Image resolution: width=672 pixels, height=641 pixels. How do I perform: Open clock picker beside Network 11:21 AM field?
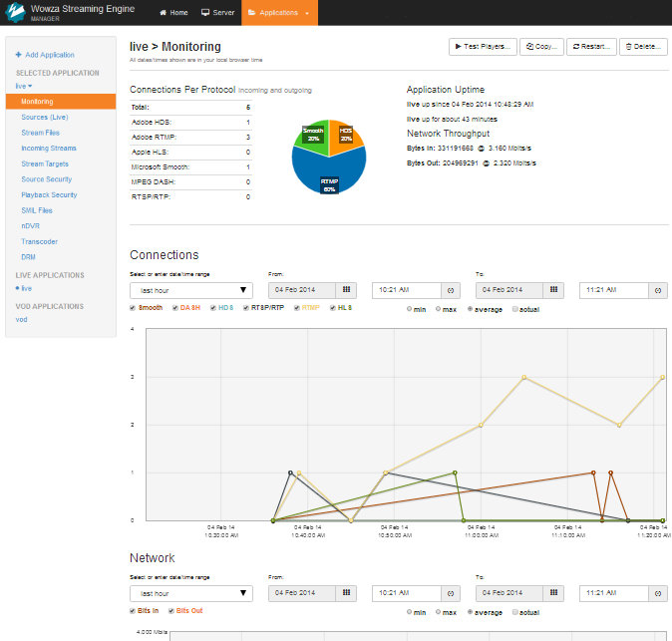point(658,593)
